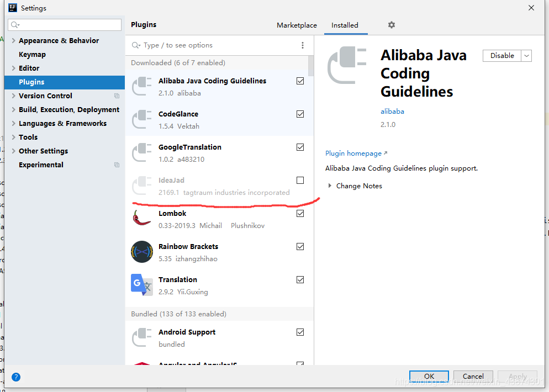Image resolution: width=549 pixels, height=392 pixels.
Task: Expand the Editor settings node
Action: click(13, 68)
